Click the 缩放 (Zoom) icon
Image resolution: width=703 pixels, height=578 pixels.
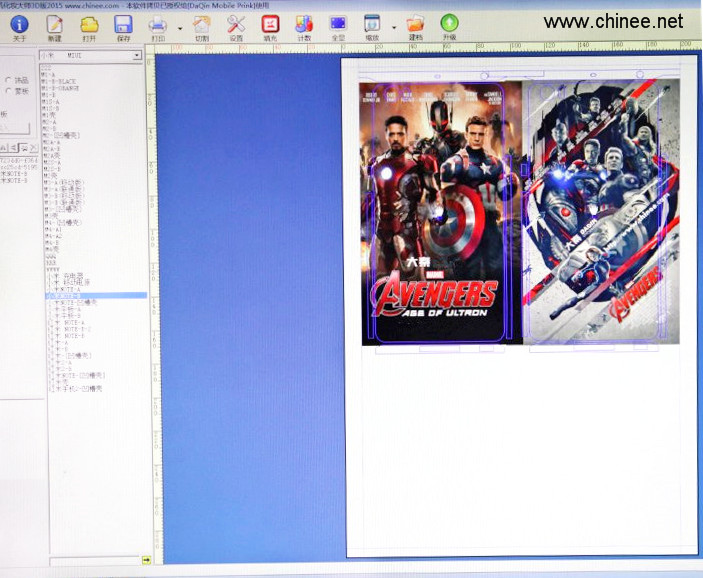(373, 24)
